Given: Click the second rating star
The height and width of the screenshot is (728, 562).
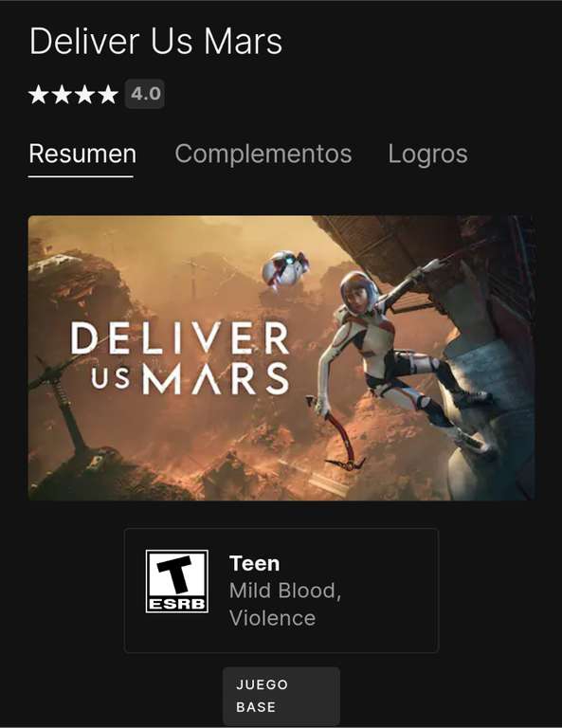Looking at the screenshot, I should [x=62, y=94].
